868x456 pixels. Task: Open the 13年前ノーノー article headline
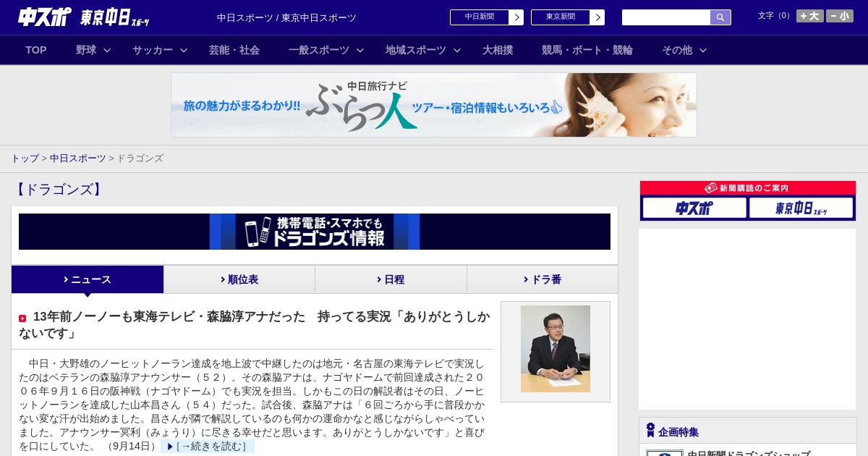(x=255, y=324)
